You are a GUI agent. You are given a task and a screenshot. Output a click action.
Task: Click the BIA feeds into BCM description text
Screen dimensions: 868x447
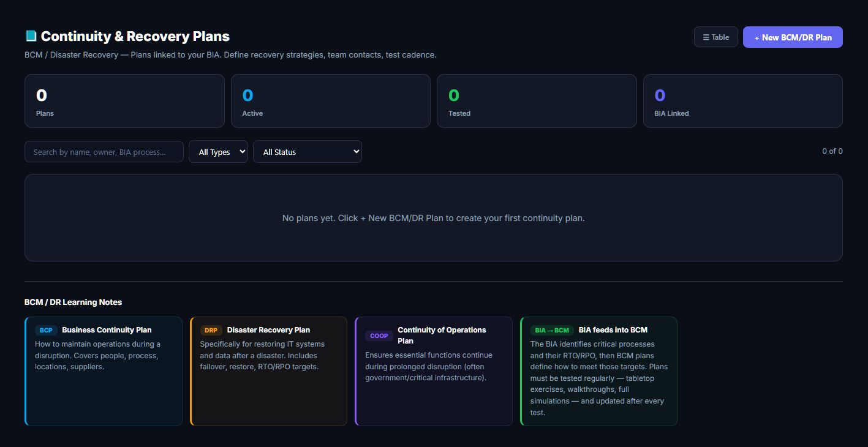pyautogui.click(x=599, y=378)
